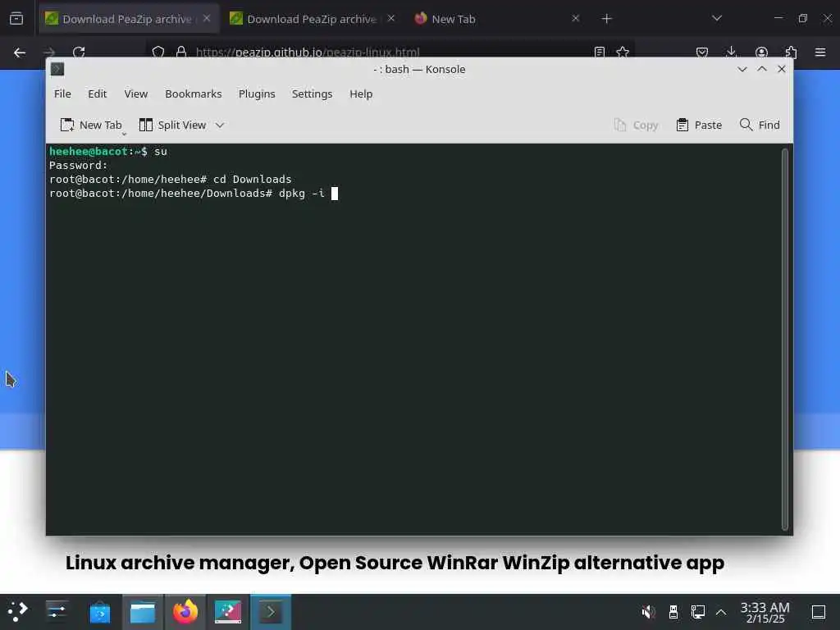Open the Firefox account icon
The width and height of the screenshot is (840, 630).
pyautogui.click(x=761, y=52)
